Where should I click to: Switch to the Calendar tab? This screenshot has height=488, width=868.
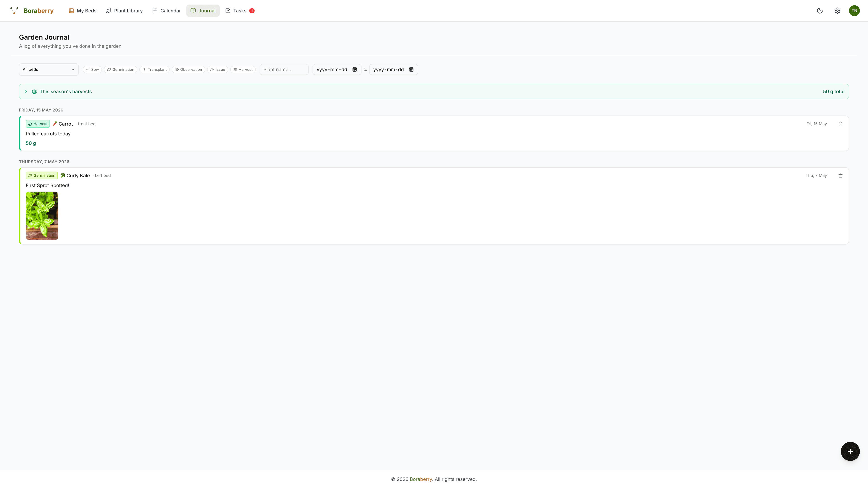166,11
